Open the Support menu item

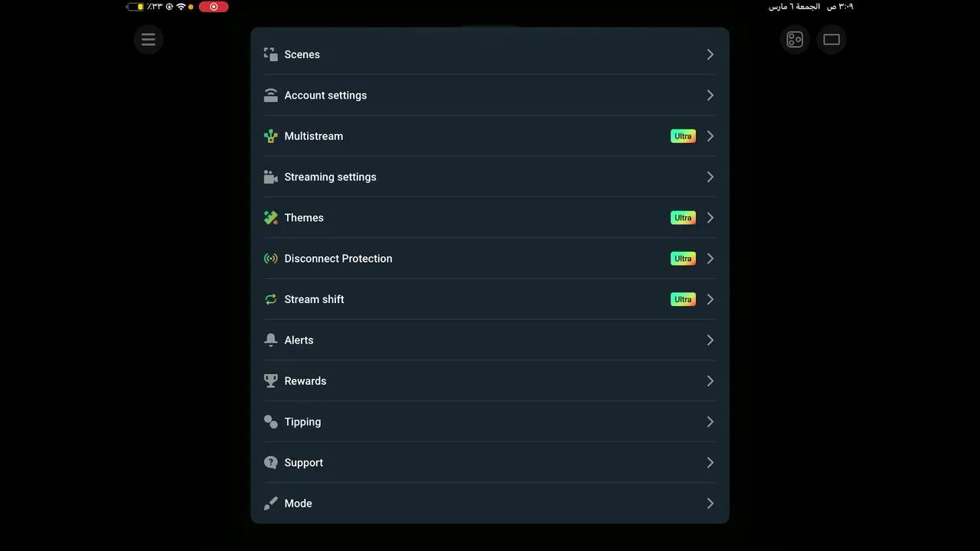[303, 463]
